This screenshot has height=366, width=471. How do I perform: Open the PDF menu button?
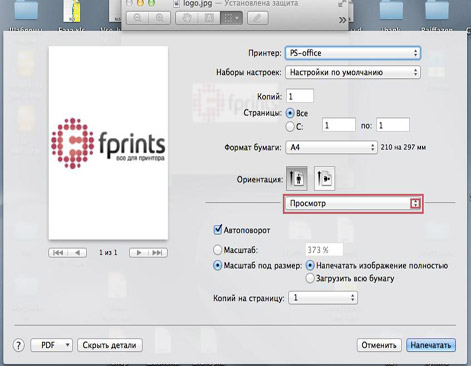[51, 345]
